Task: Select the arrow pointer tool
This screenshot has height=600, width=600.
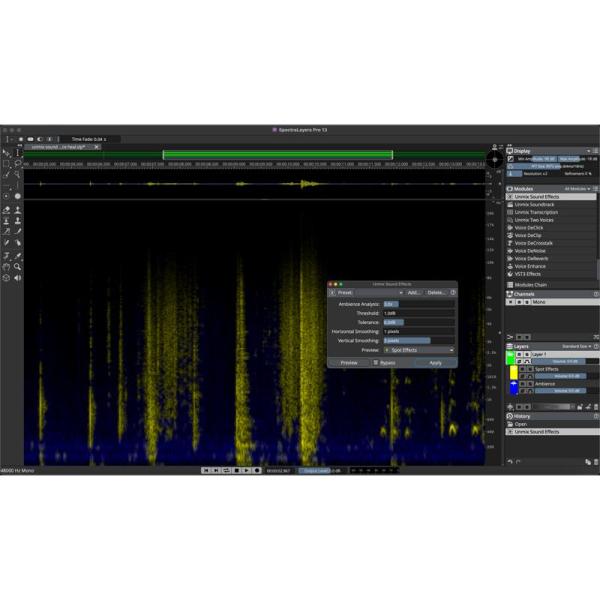Action: [x=7, y=153]
